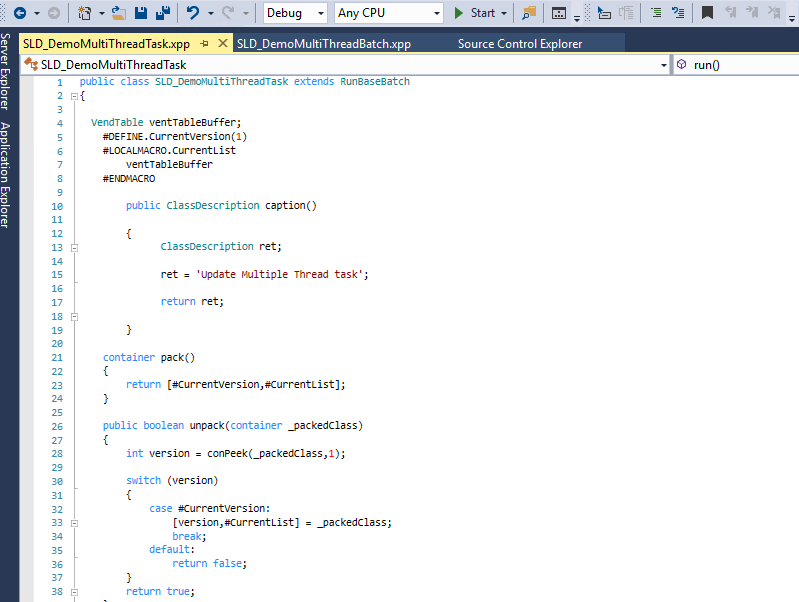
Task: Click the conPeek function call
Action: (x=227, y=453)
